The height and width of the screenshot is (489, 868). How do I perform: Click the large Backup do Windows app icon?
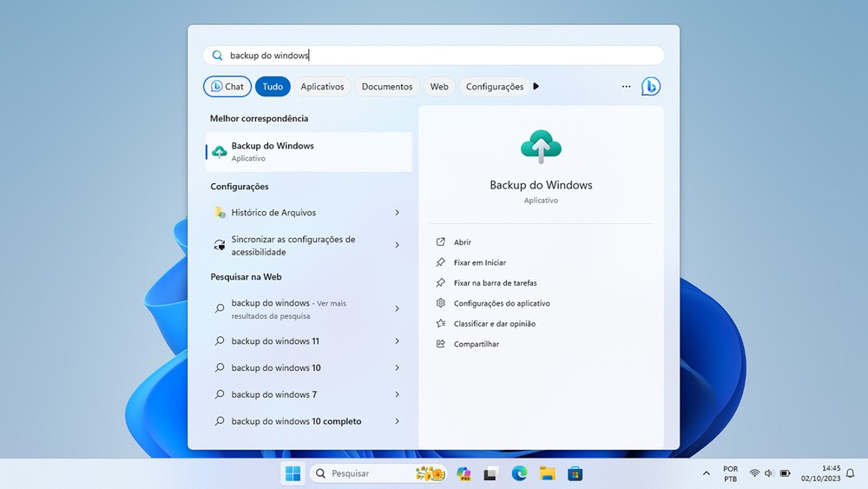(x=541, y=147)
